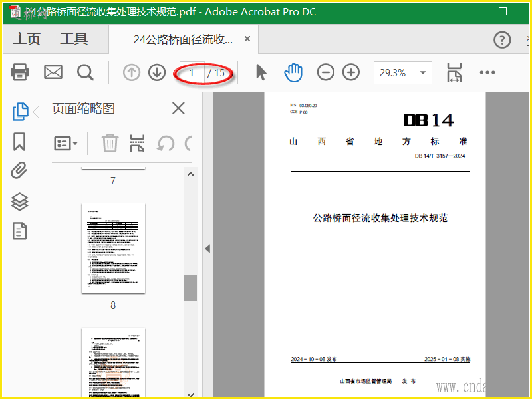The image size is (532, 399).
Task: Open the Find text magnifier
Action: click(85, 72)
